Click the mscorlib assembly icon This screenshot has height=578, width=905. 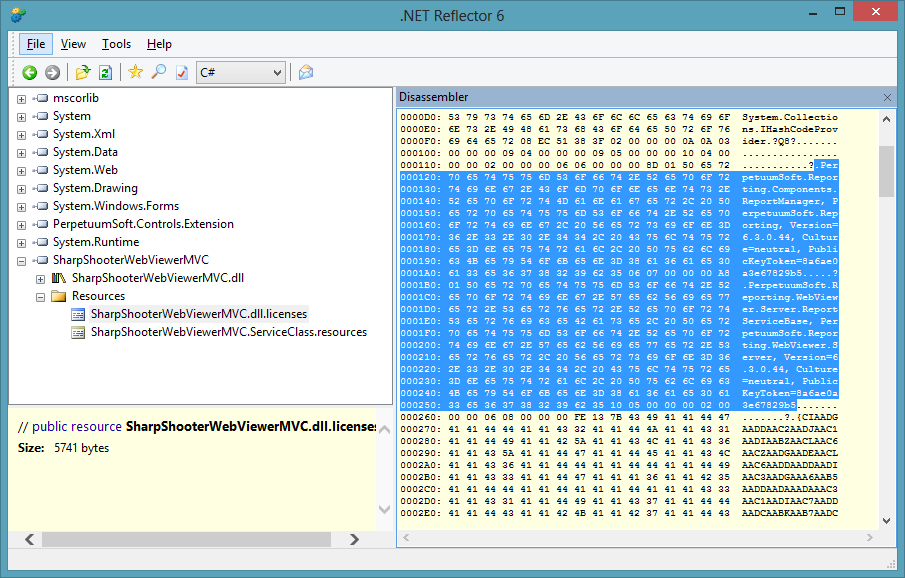41,98
